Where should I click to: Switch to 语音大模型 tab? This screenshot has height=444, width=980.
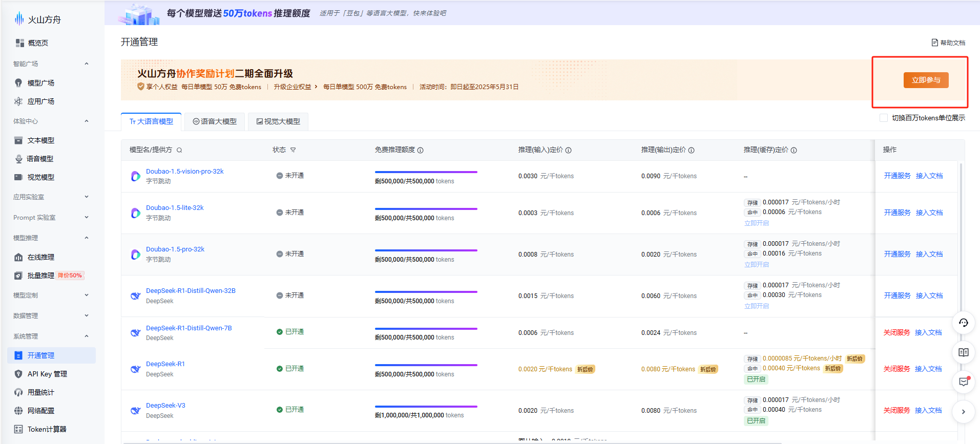215,121
